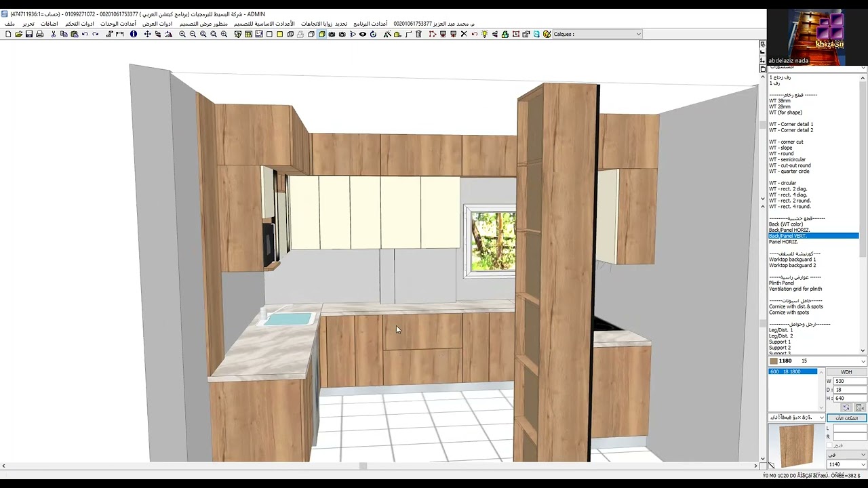Open the 1140 value dropdown
This screenshot has height=488, width=868.
point(846,464)
